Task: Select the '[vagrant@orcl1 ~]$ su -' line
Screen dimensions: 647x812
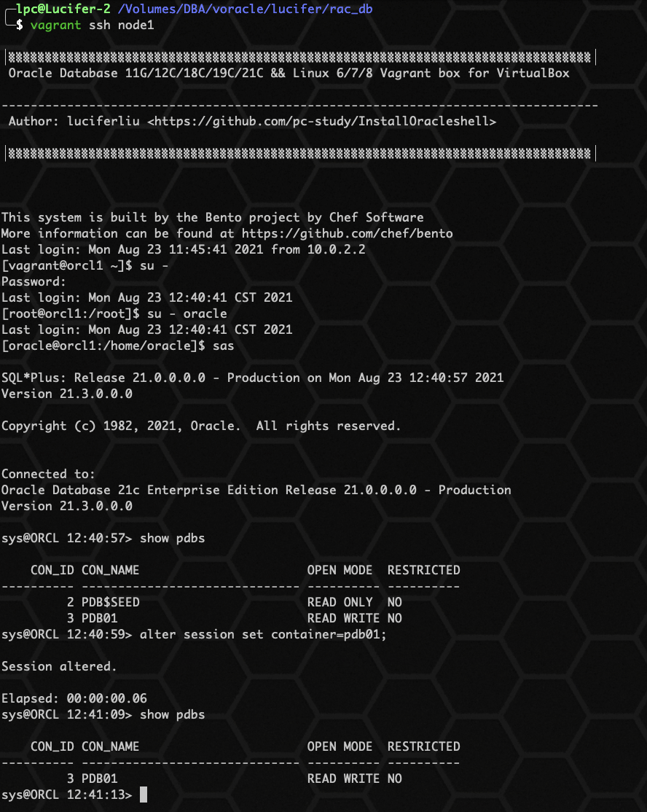Action: (x=85, y=265)
